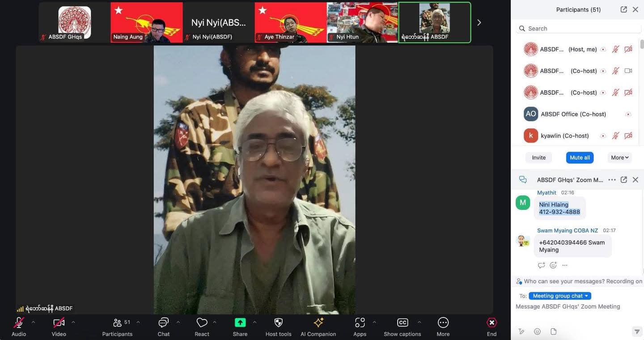This screenshot has width=644, height=340.
Task: Unmute the microphone via Audio button
Action: (x=19, y=323)
